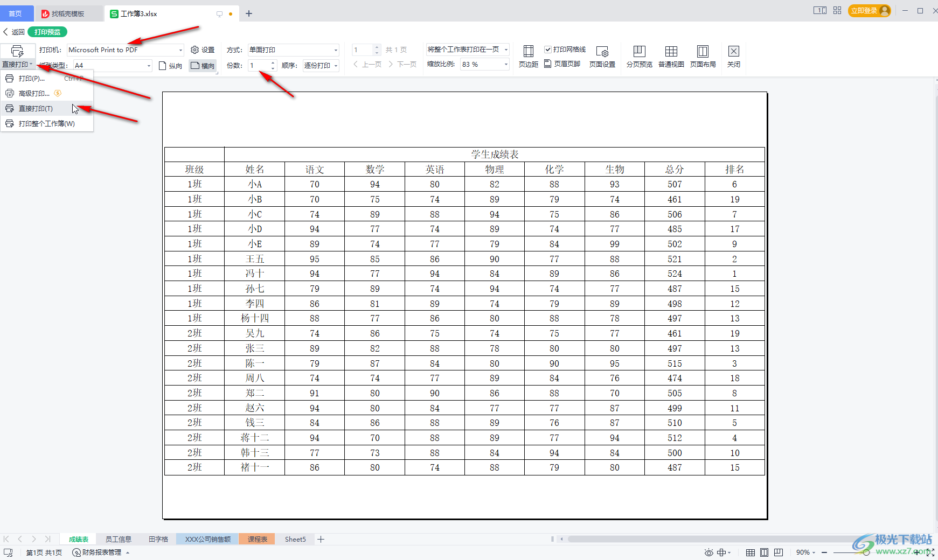Screen dimensions: 938x560
Task: Open 财务报表管理 status bar item
Action: pos(101,552)
